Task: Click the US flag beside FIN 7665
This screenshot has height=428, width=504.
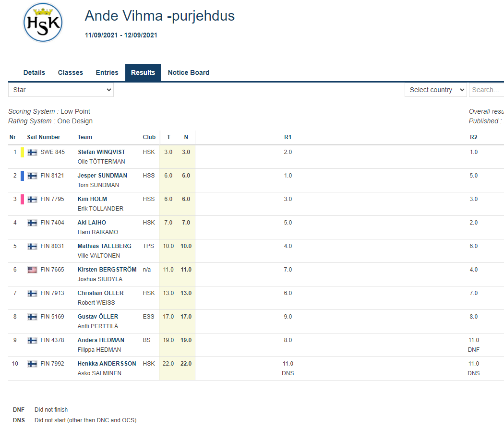Action: (x=32, y=270)
